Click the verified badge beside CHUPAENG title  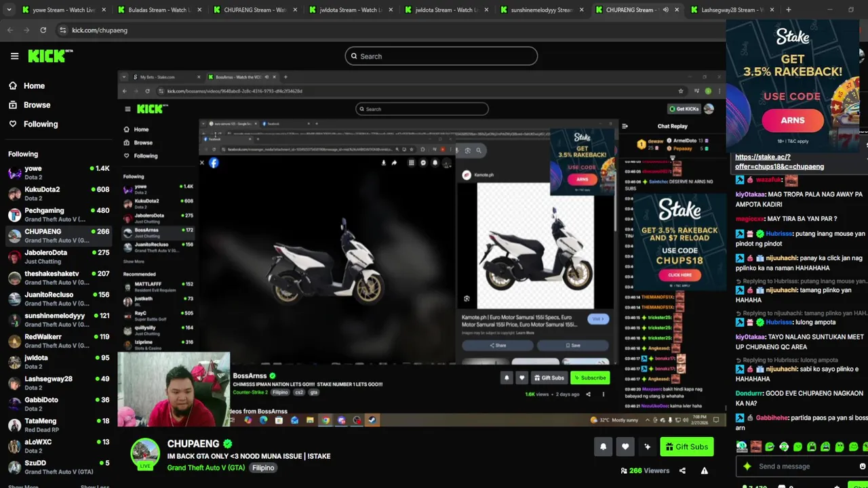228,444
